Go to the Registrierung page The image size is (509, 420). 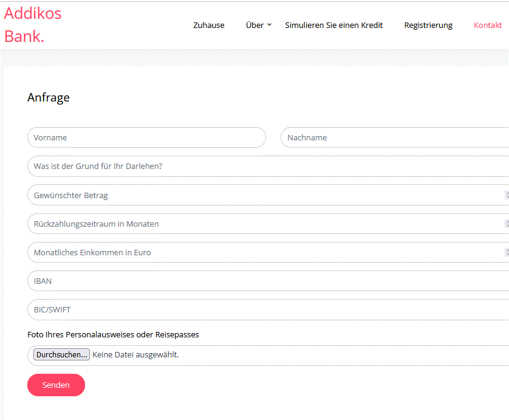(428, 26)
